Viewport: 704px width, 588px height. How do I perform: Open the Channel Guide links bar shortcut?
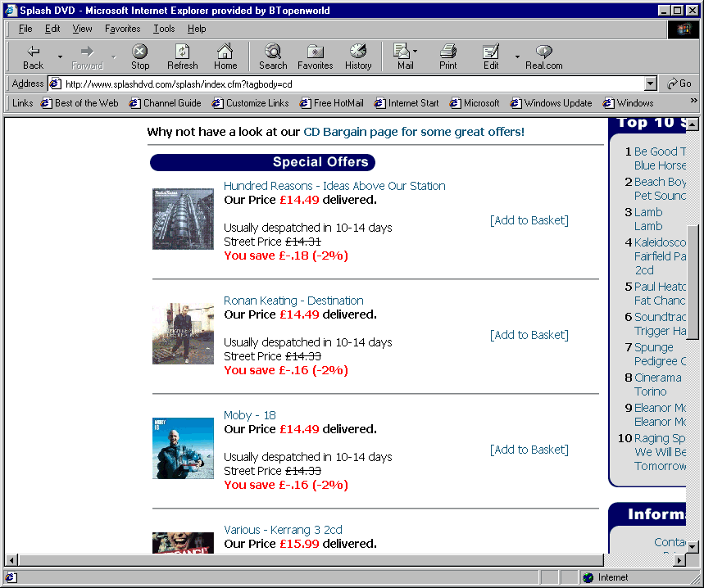[165, 103]
